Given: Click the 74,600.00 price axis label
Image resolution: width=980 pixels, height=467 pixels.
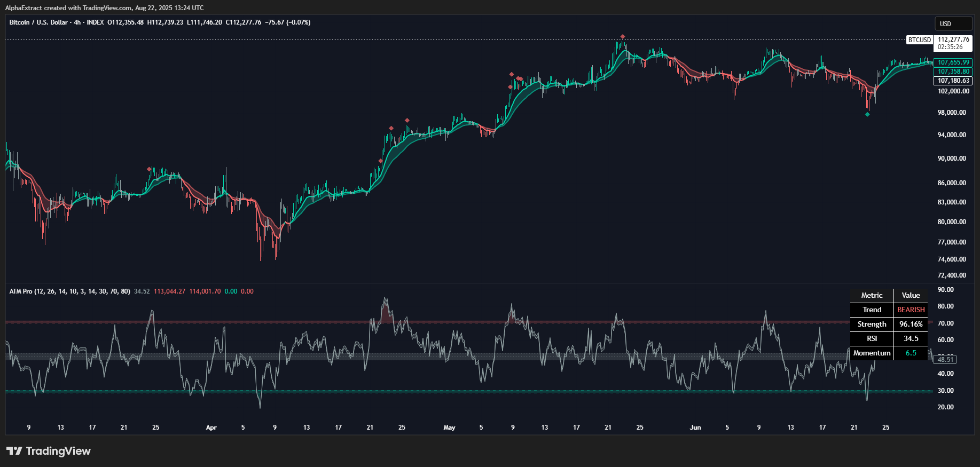Looking at the screenshot, I should [952, 259].
